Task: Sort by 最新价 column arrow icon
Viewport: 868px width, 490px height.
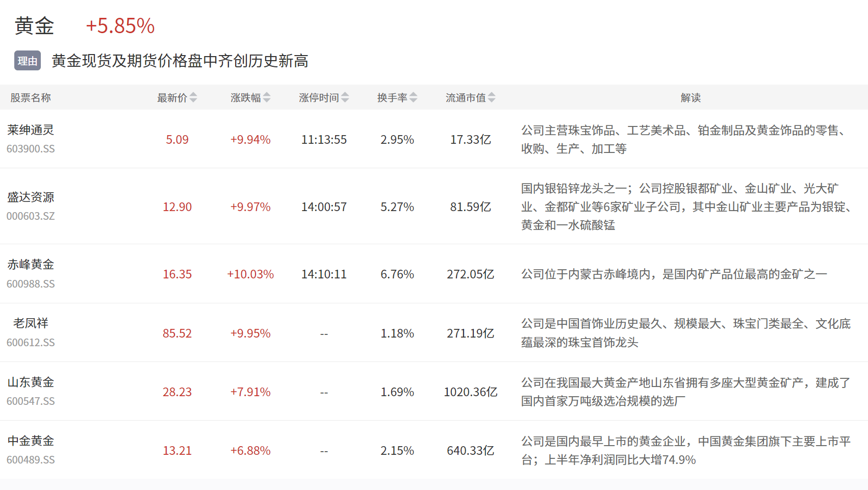Action: 193,97
